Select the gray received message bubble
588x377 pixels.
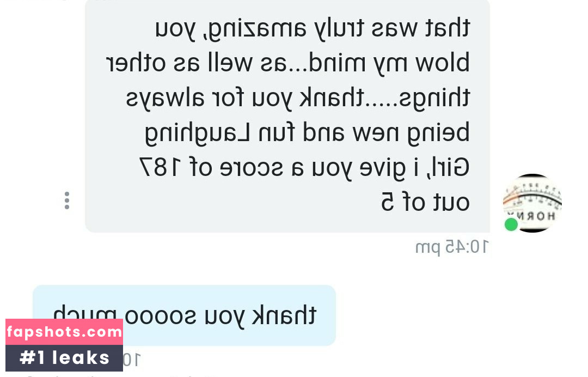point(287,116)
